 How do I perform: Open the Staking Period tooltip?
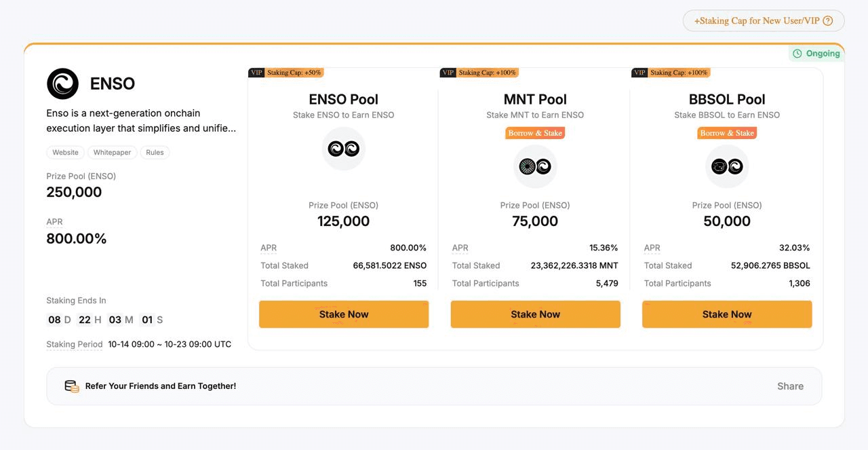pos(75,344)
